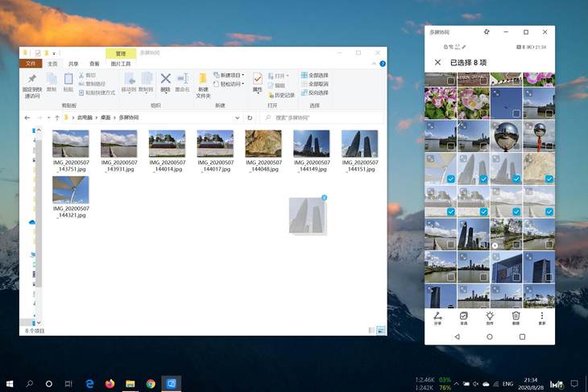Tap the Select All icon in phone toolbar
This screenshot has width=588, height=392.
[463, 316]
